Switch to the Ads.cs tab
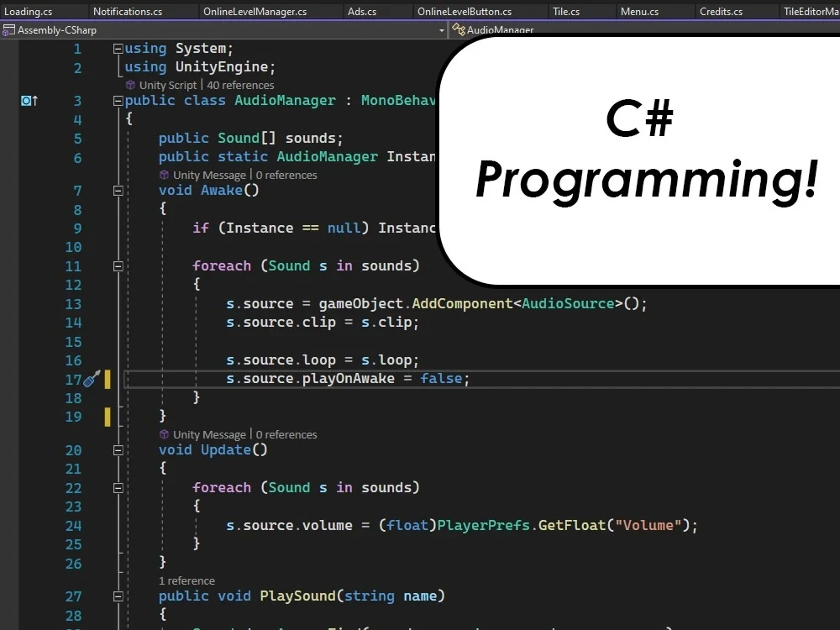Image resolution: width=840 pixels, height=630 pixels. pyautogui.click(x=362, y=11)
